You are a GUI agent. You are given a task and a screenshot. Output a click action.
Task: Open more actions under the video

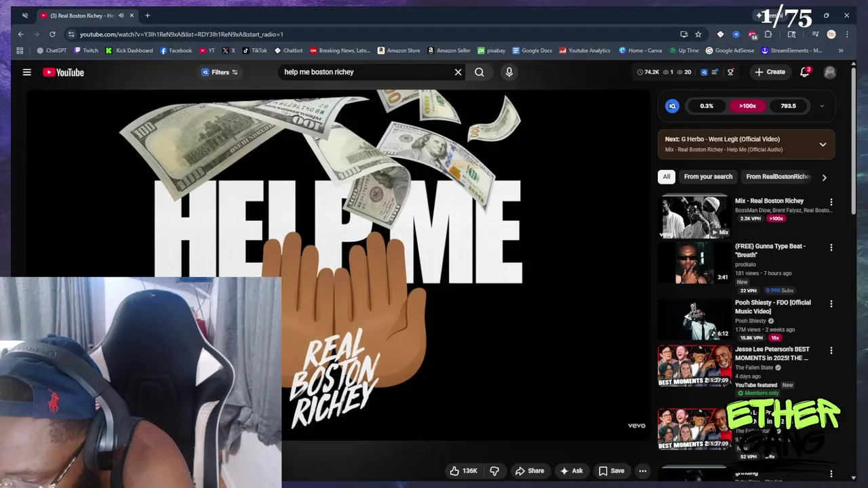pos(642,471)
